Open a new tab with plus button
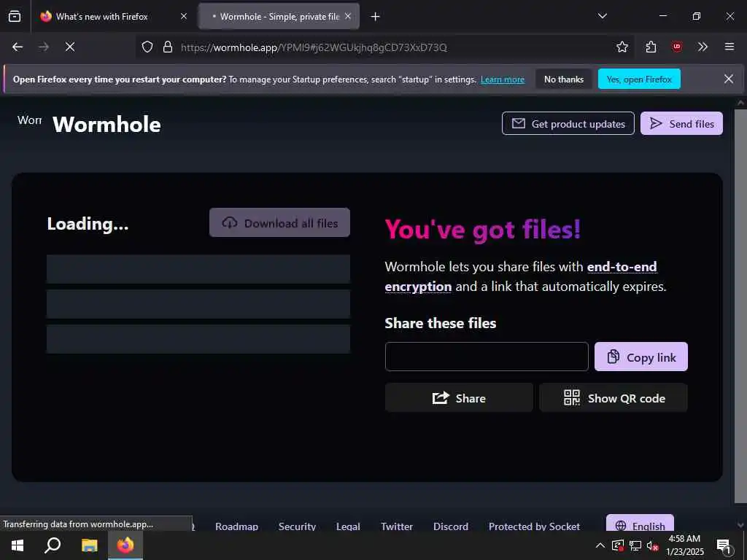This screenshot has width=747, height=560. click(x=376, y=17)
